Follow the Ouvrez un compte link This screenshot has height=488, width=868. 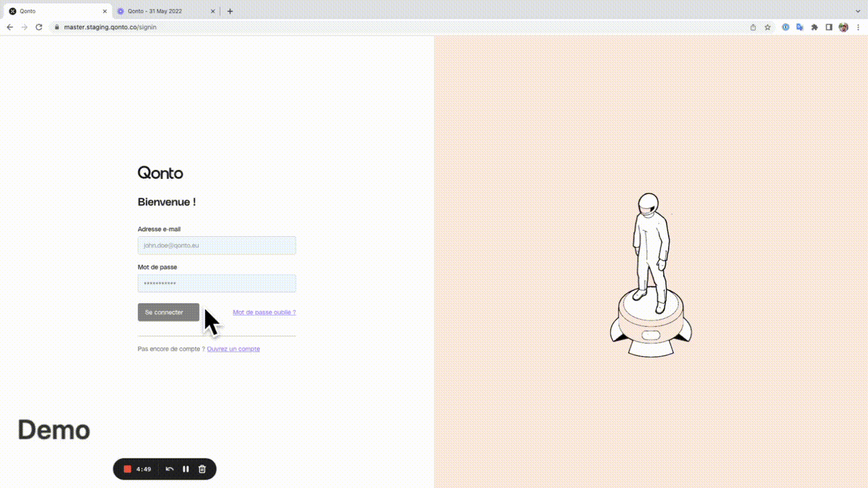click(233, 349)
